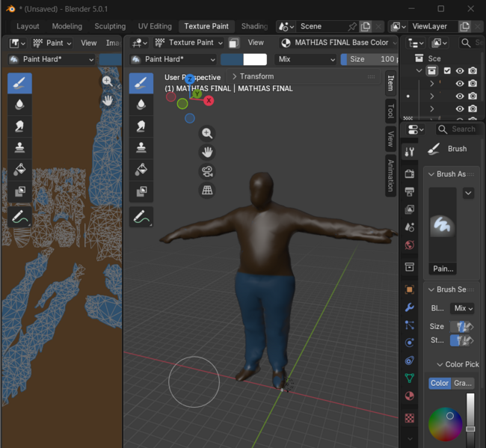Select the Clone stamp tool in 3D viewport
486x448 pixels.
coord(141,148)
